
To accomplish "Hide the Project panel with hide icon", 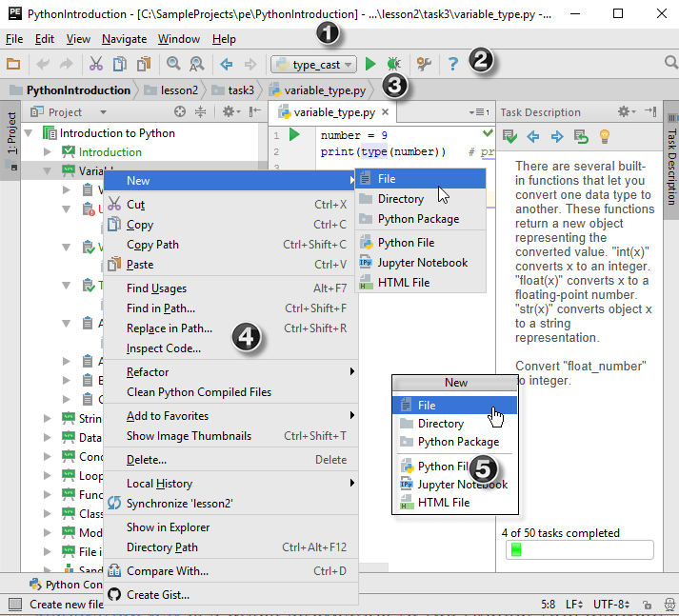I will tap(255, 112).
